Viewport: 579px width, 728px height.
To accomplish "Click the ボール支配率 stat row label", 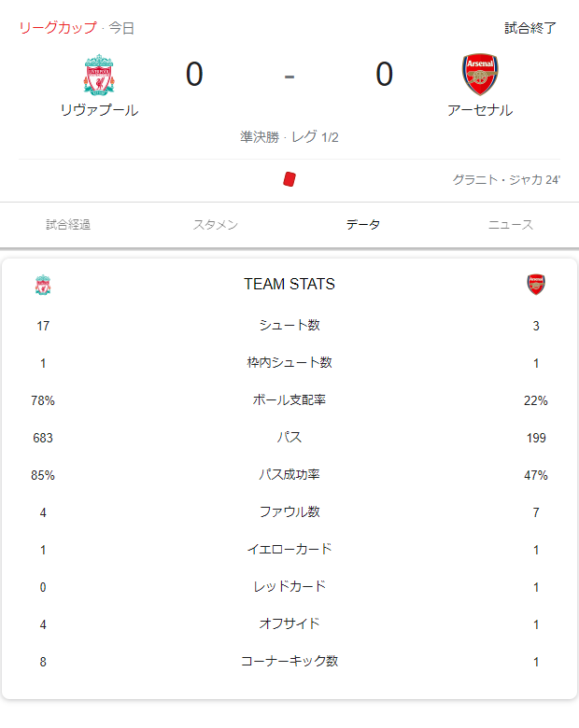I will 289,399.
